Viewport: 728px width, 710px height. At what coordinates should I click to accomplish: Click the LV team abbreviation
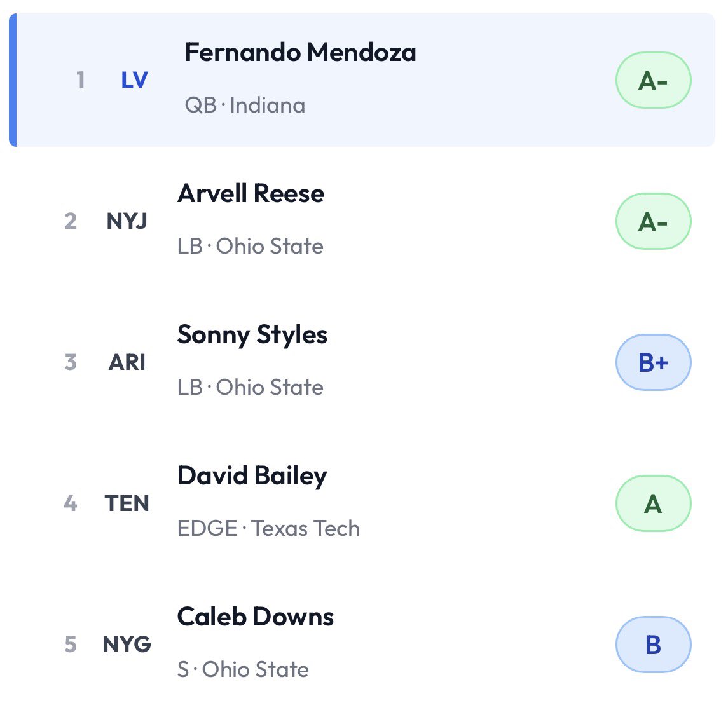[134, 80]
